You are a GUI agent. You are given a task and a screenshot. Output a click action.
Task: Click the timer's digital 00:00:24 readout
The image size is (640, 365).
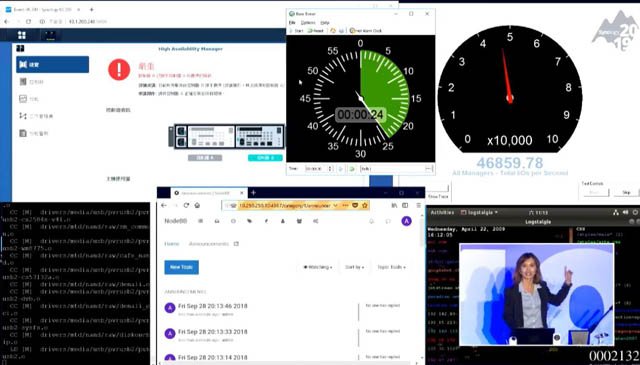click(x=360, y=115)
